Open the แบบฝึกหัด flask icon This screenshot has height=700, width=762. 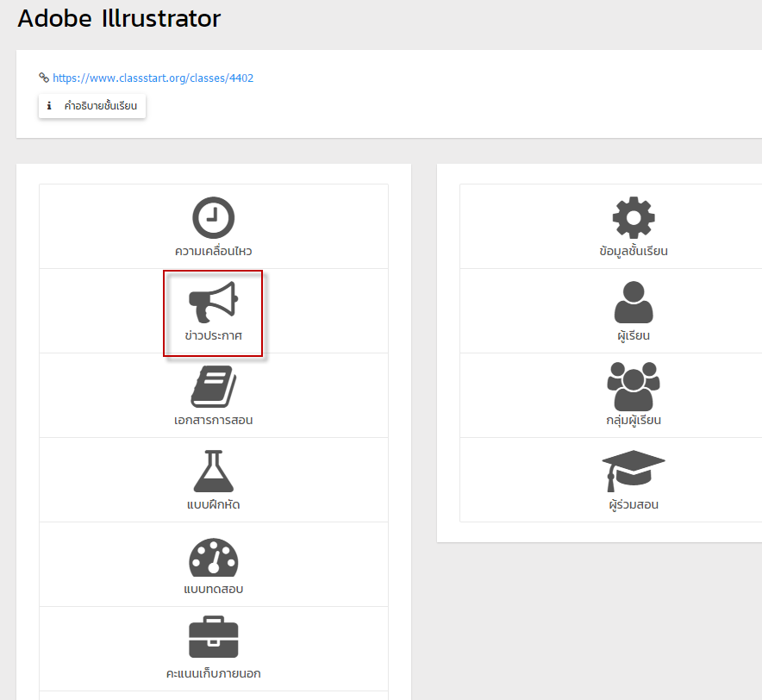(x=213, y=471)
